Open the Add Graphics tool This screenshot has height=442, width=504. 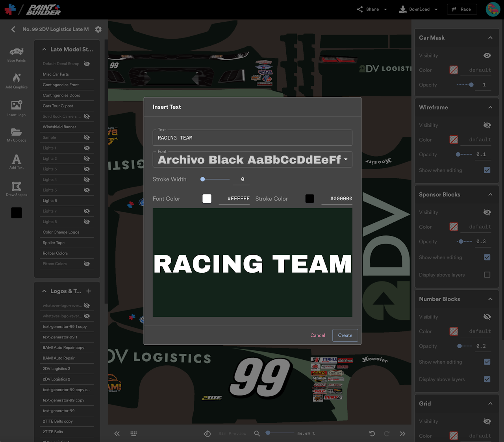[x=17, y=81]
